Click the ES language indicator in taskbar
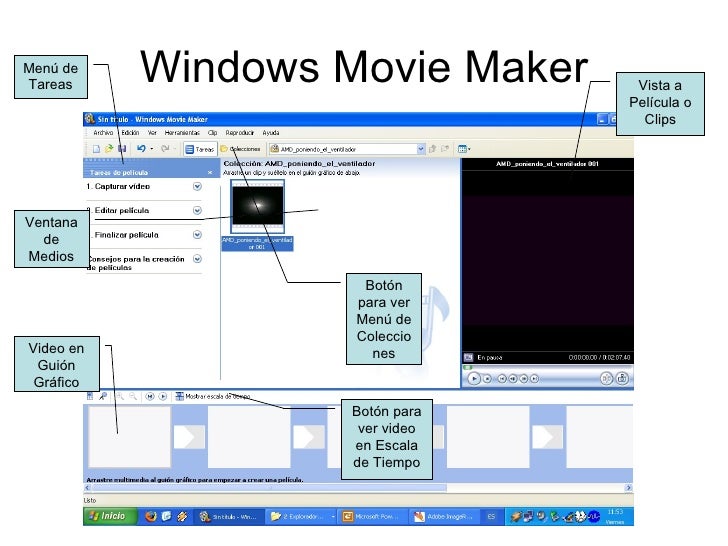The height and width of the screenshot is (546, 728). tap(491, 516)
